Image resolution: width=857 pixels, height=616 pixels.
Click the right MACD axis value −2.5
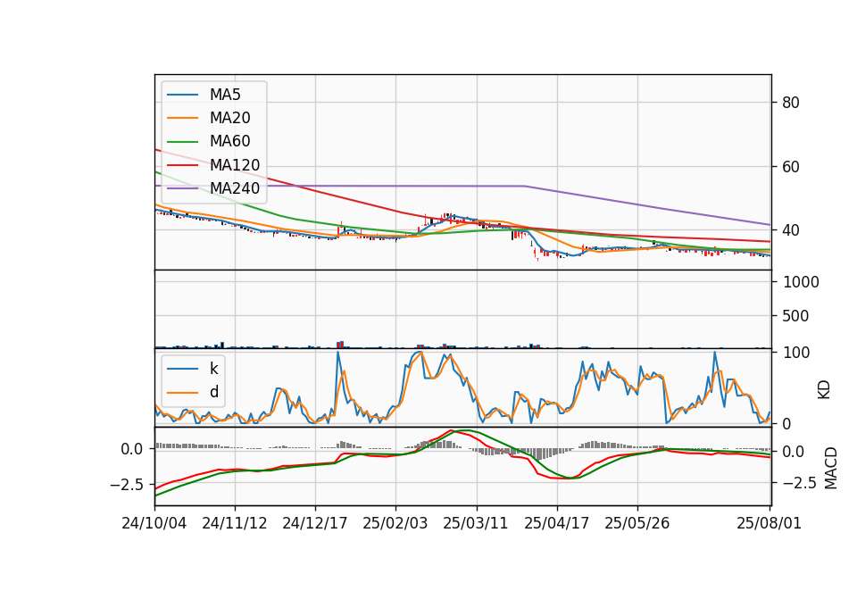[800, 483]
